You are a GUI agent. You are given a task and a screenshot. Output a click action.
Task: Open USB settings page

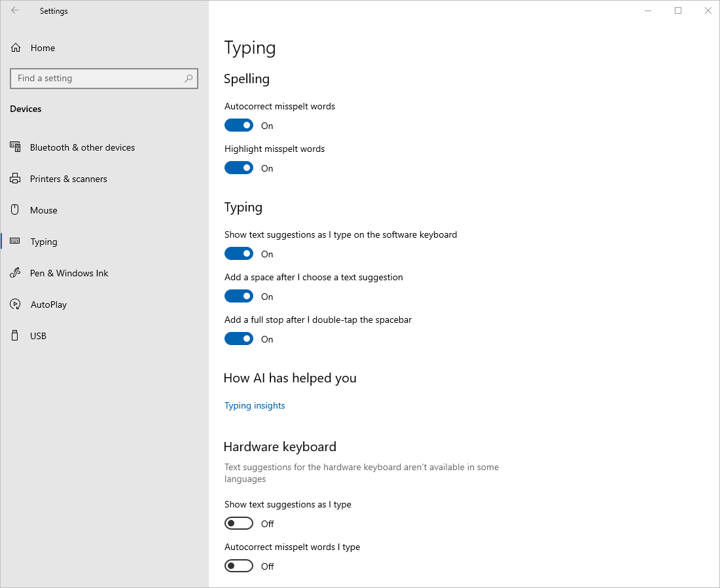[x=104, y=336]
